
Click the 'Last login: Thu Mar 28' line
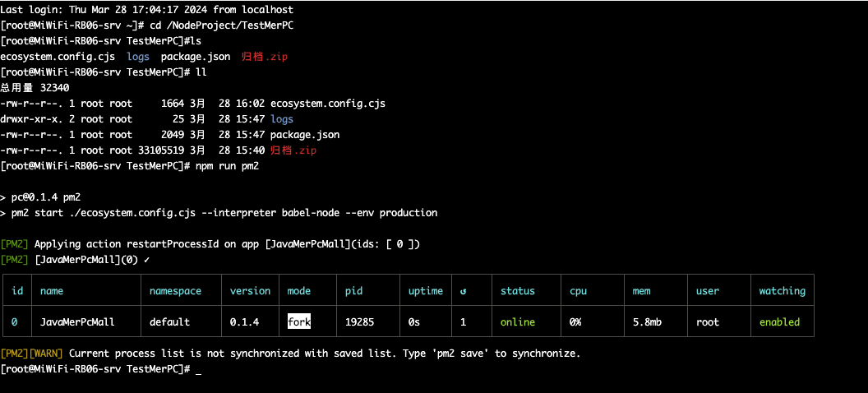pos(147,9)
